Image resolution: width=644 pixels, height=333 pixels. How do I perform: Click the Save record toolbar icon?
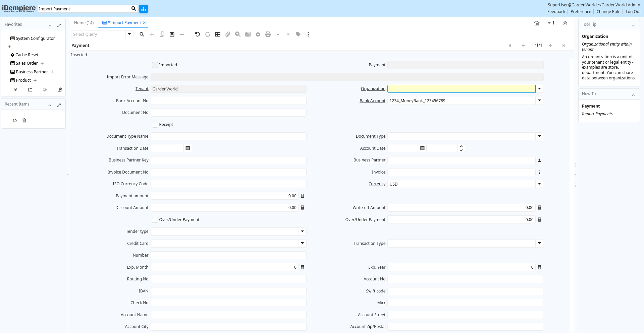click(x=172, y=34)
